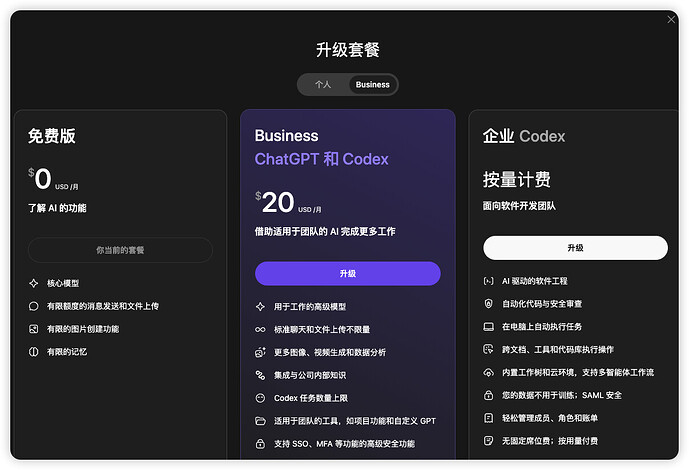Click the sparkle icon beside 用于工作的高级模型
This screenshot has width=689, height=470.
(x=260, y=307)
